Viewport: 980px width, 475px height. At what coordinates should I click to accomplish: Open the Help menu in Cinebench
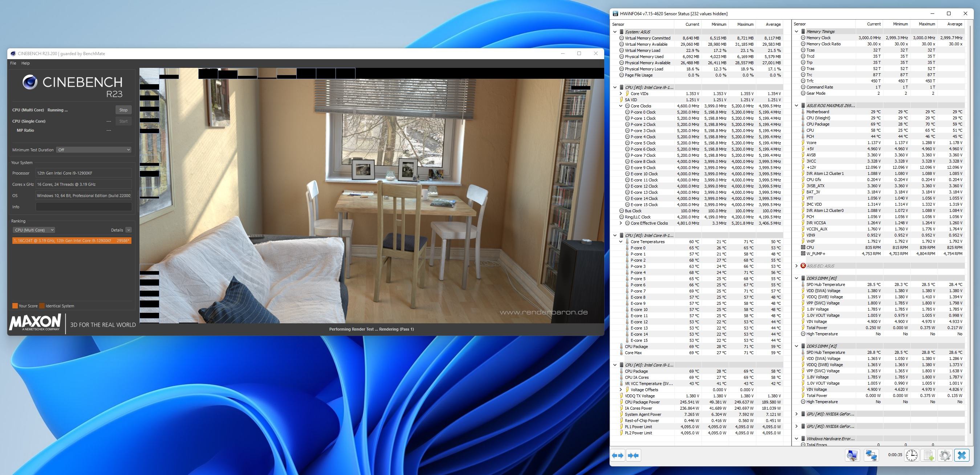[25, 63]
